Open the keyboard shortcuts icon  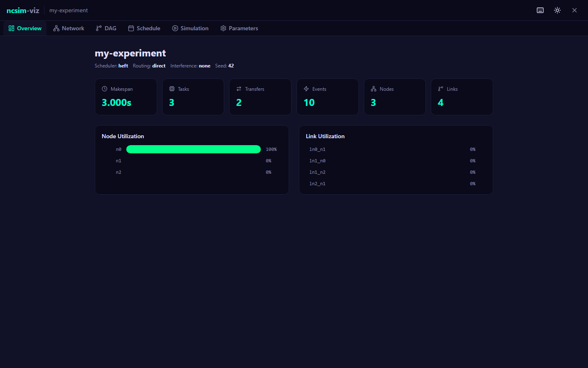pos(540,10)
